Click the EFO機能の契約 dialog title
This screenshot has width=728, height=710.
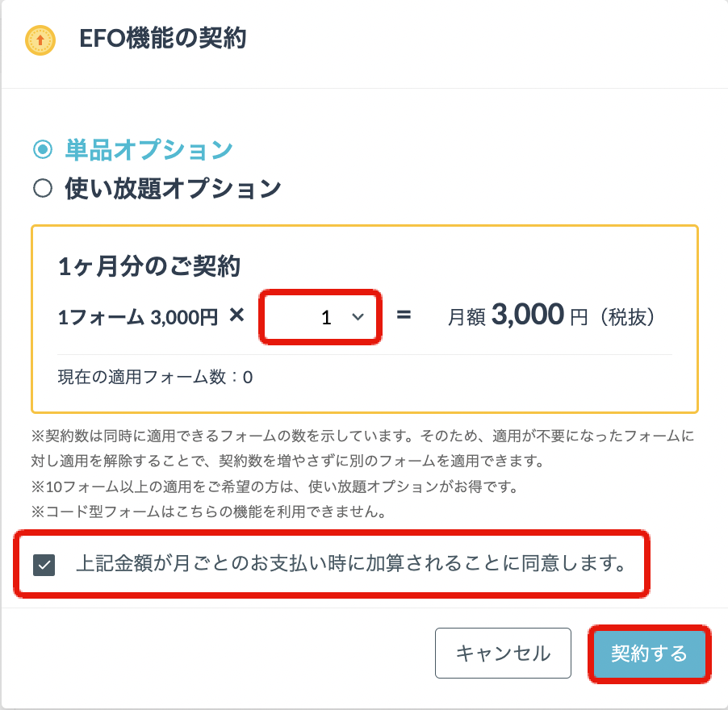pos(163,39)
